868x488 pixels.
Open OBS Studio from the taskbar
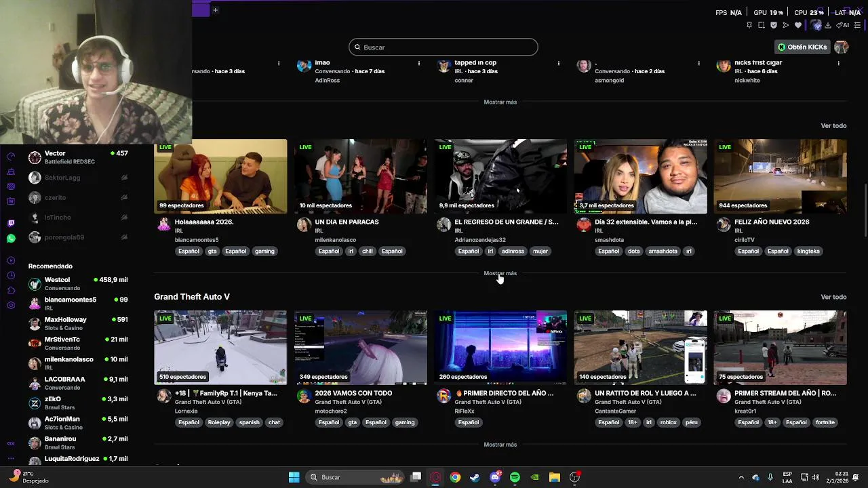574,477
